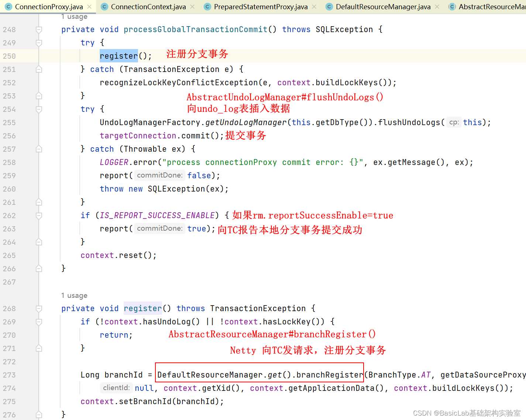Toggle the fold marker at line 251
This screenshot has height=420, width=526.
pos(39,69)
